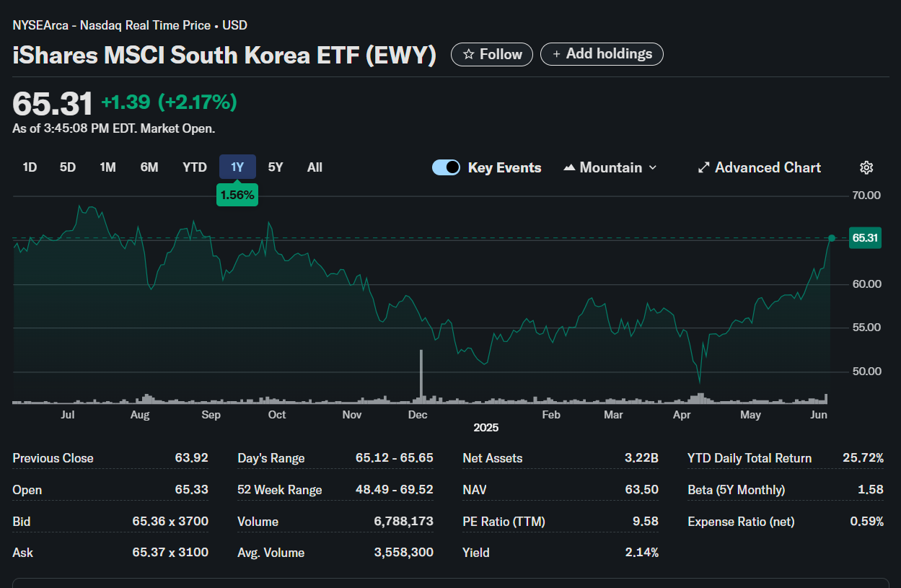Click the 52 Week Range value 48.49 - 69.52
Screen dimensions: 901x588
(x=395, y=490)
